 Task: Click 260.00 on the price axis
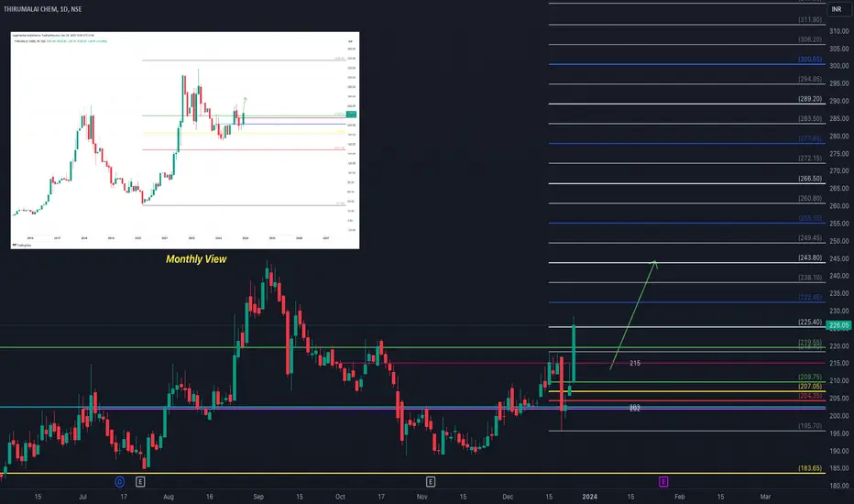tap(839, 206)
